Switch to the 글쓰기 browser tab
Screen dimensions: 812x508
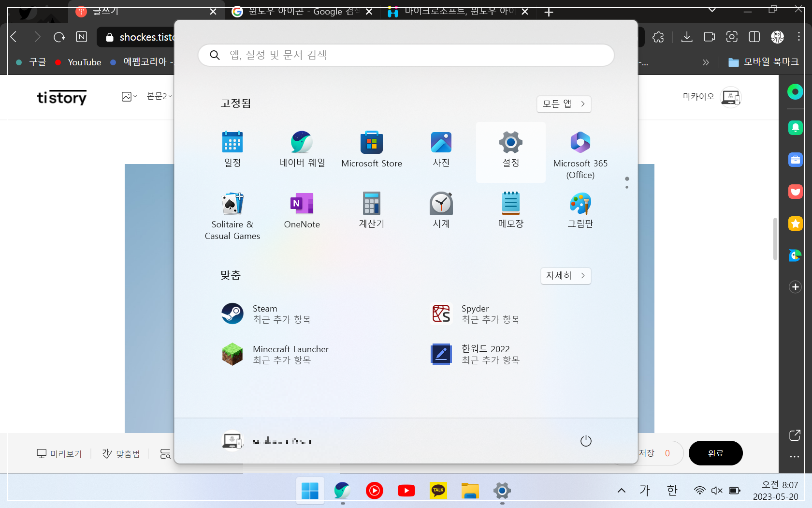tap(145, 11)
